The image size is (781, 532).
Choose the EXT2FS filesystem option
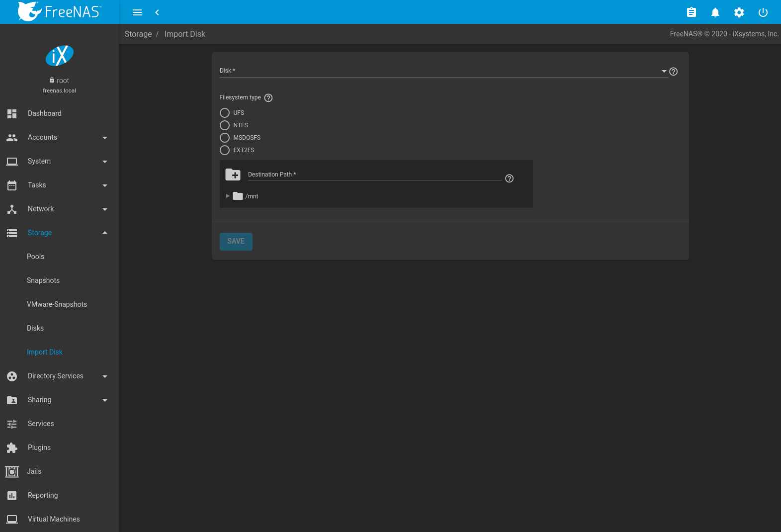[x=225, y=150]
